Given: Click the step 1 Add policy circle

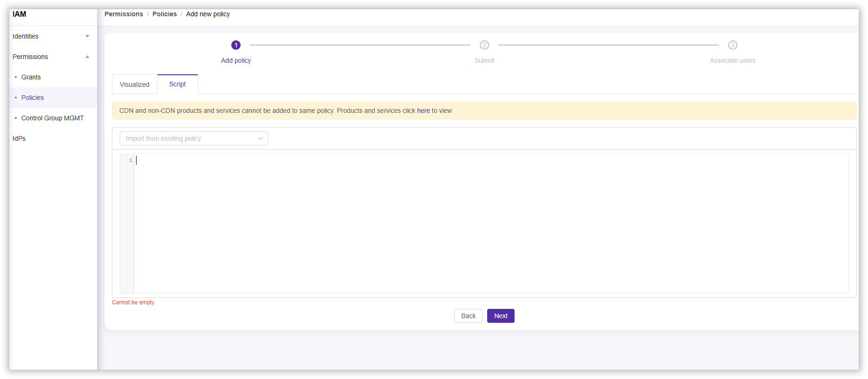Looking at the screenshot, I should click(x=236, y=45).
